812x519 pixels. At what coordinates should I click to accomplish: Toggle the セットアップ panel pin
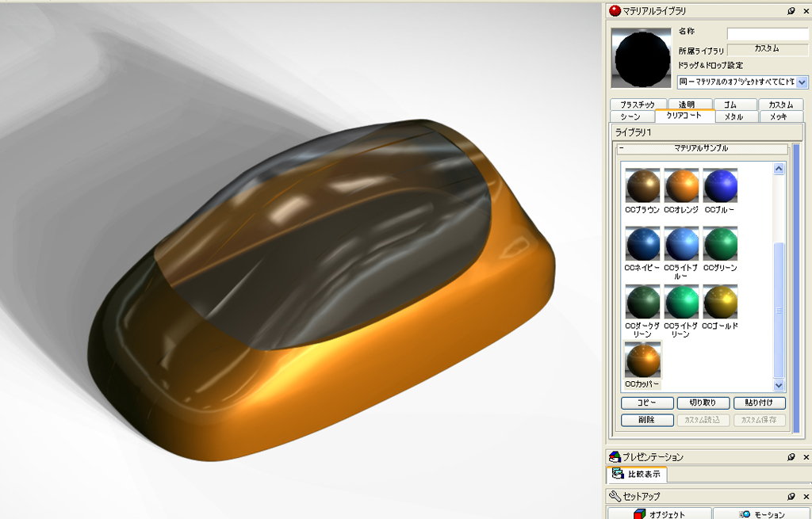click(x=791, y=496)
